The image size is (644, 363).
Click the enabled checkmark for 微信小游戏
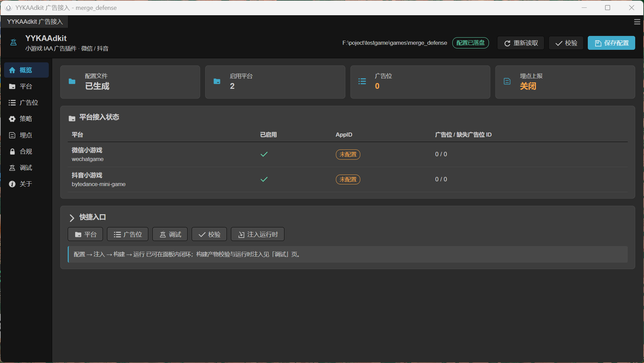[x=264, y=154]
